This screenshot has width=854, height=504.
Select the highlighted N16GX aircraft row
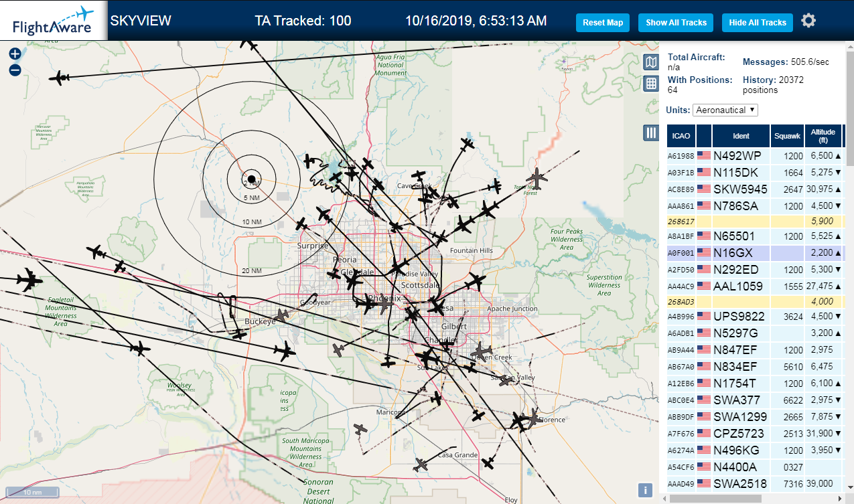tap(756, 253)
